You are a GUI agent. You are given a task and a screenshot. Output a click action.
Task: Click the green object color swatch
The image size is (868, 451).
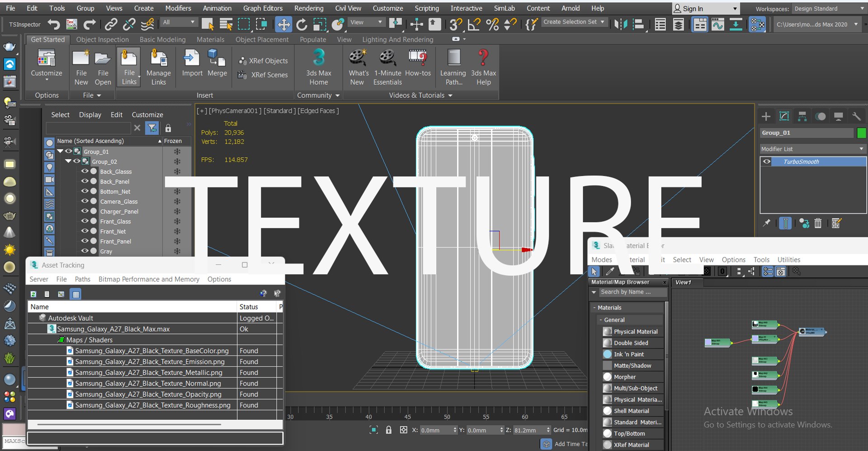(x=862, y=133)
